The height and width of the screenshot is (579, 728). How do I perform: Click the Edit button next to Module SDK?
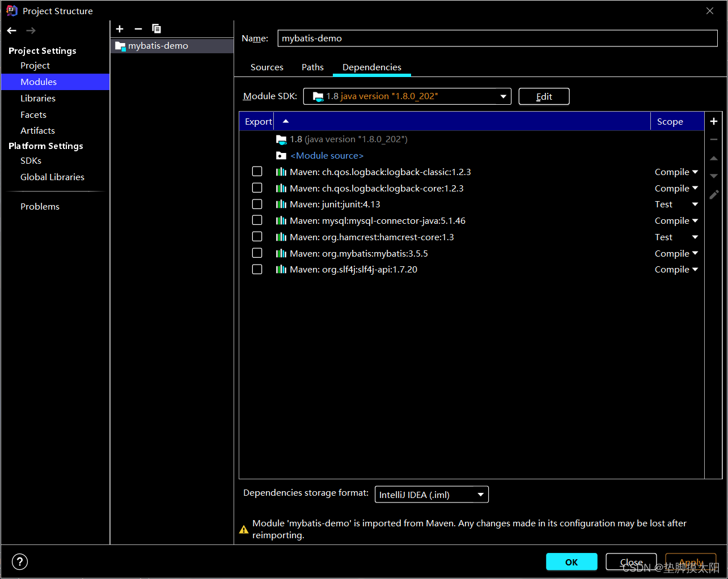tap(543, 96)
